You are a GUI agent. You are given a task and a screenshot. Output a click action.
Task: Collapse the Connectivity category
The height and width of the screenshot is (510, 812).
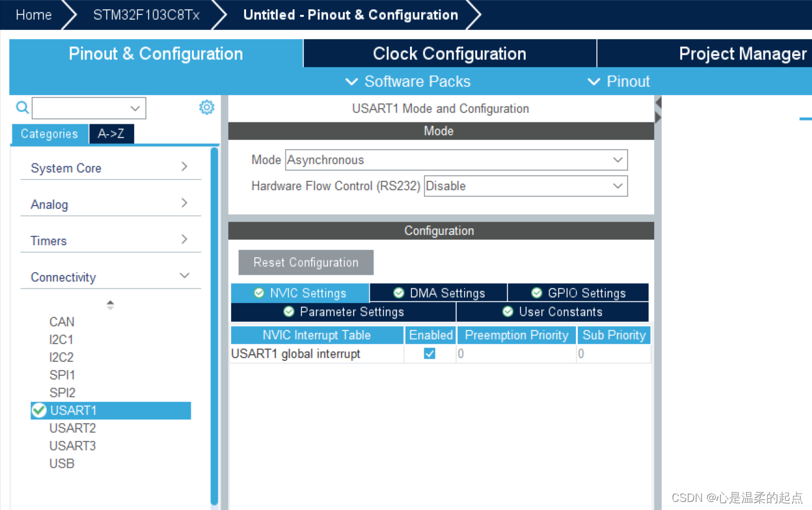click(111, 277)
